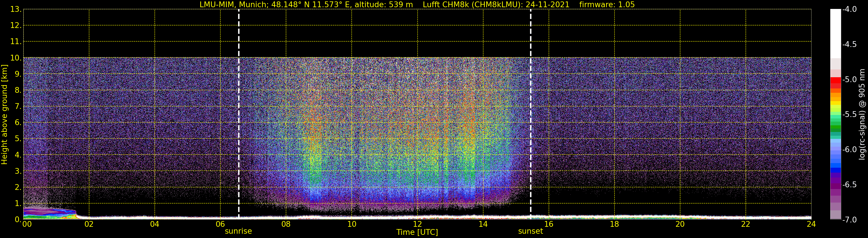868x238 pixels.
Task: Click the '04' tick on the time axis
Action: 155,224
